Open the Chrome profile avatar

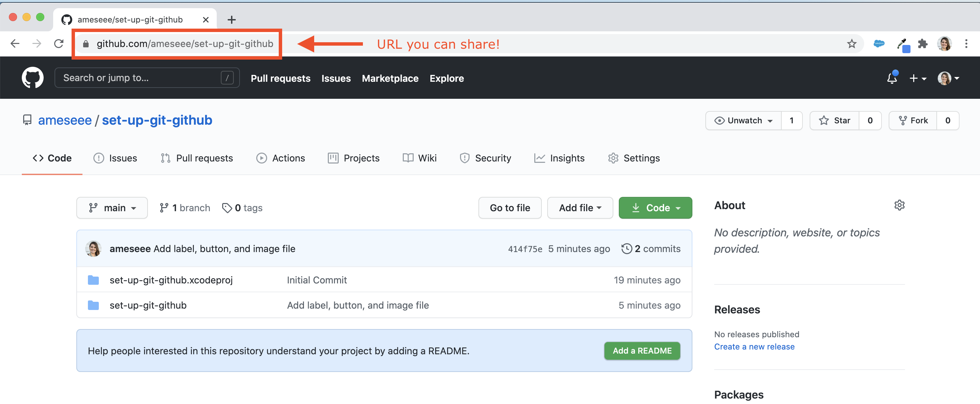pyautogui.click(x=944, y=44)
